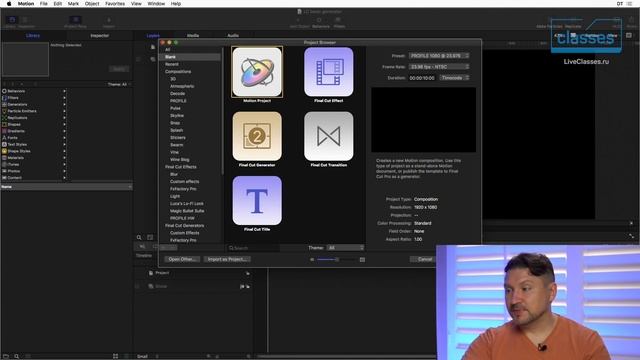Open the Library Theme: All dropdown
This screenshot has width=640, height=360.
click(x=119, y=84)
